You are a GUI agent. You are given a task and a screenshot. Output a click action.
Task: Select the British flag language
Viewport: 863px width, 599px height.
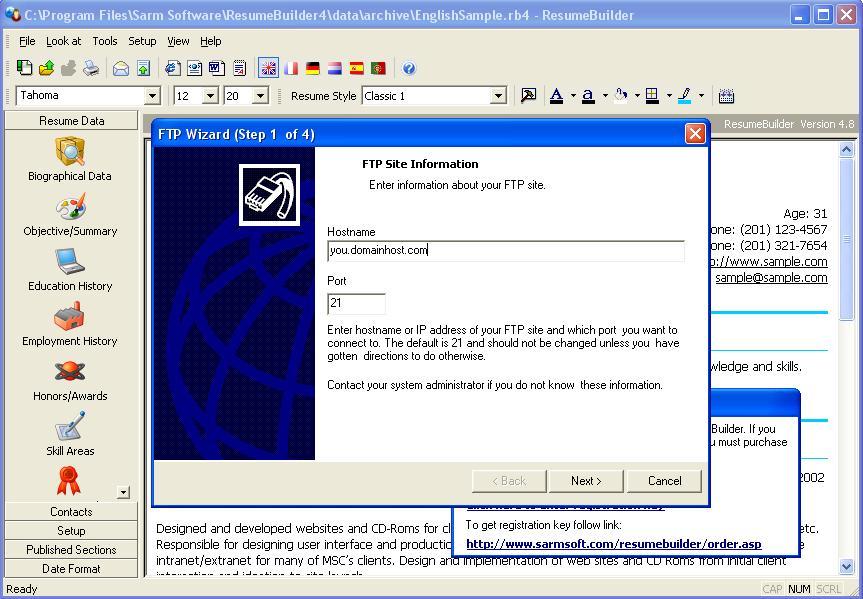click(x=269, y=68)
